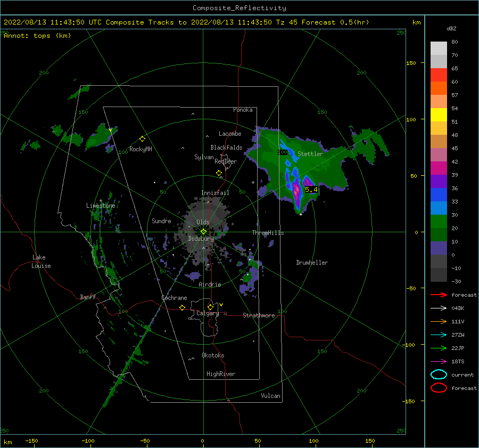
Task: Click the slate swatch between 10 and 0 dBZ
Action: [439, 248]
